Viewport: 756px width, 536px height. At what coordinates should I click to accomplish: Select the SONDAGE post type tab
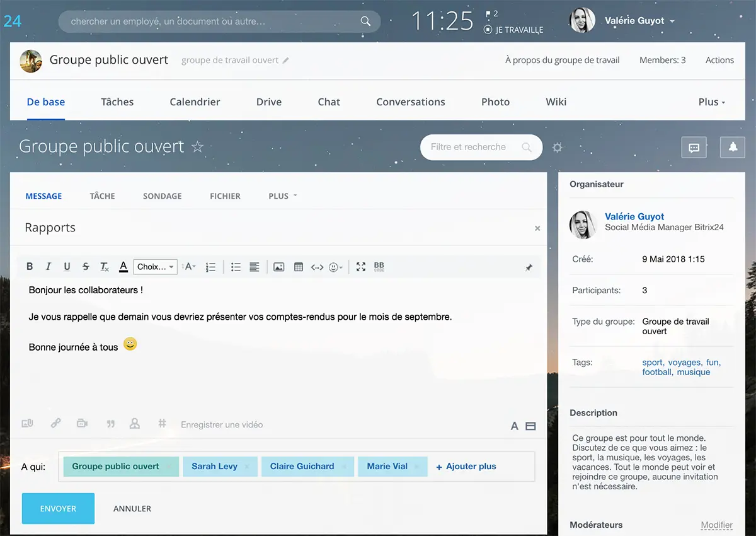pyautogui.click(x=162, y=196)
